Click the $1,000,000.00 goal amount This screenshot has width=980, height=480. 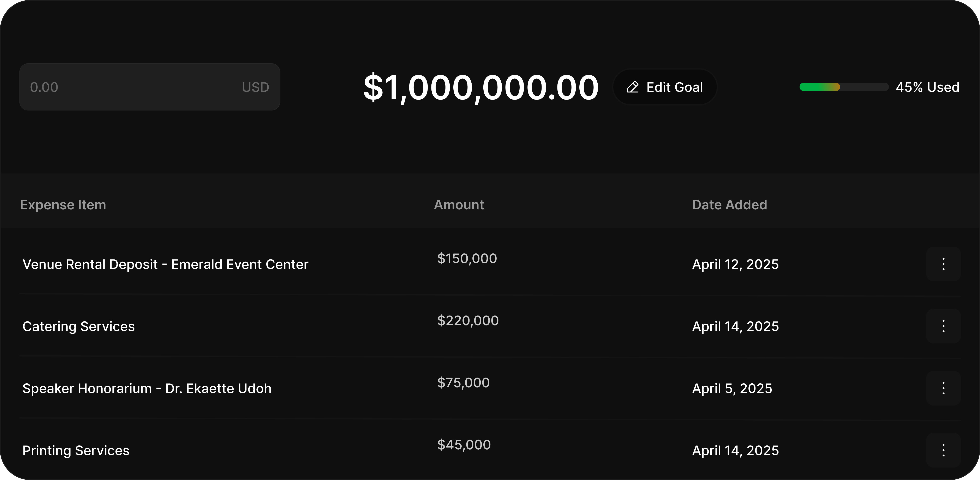(481, 87)
